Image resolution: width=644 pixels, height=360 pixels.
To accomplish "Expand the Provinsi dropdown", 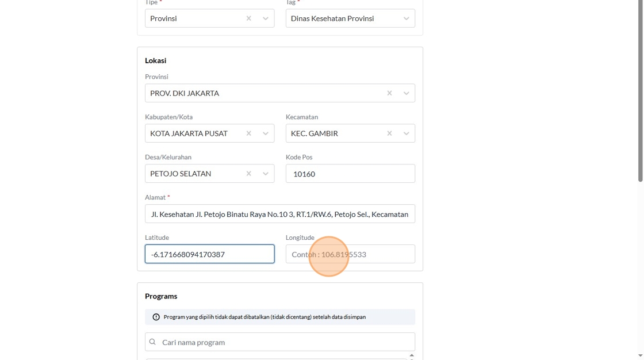I will tap(407, 93).
